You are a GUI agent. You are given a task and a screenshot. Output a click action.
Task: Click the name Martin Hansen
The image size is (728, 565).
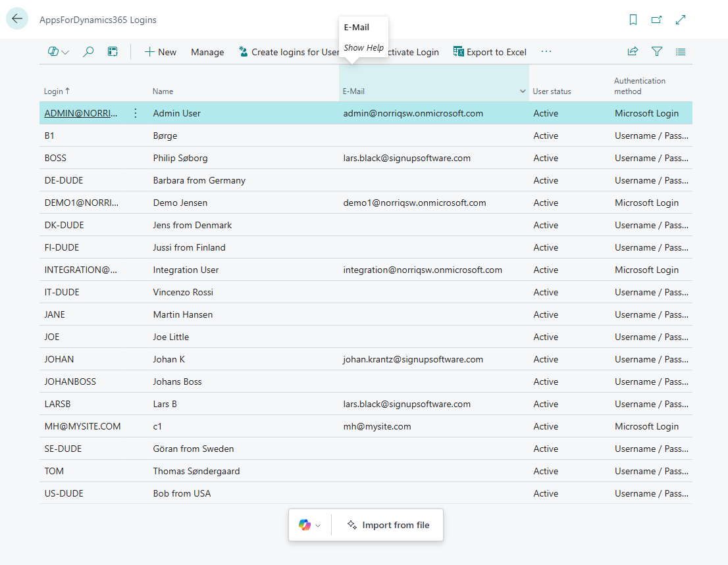click(x=183, y=314)
